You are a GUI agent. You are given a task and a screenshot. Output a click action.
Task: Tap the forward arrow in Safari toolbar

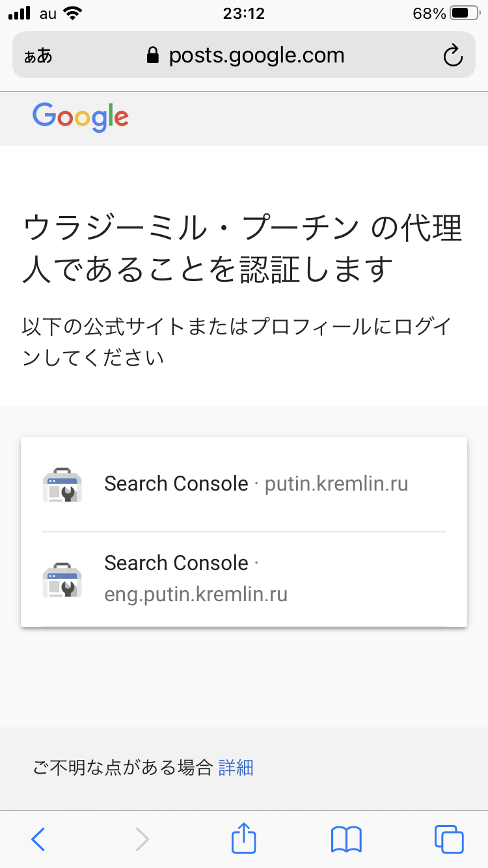pos(142,839)
